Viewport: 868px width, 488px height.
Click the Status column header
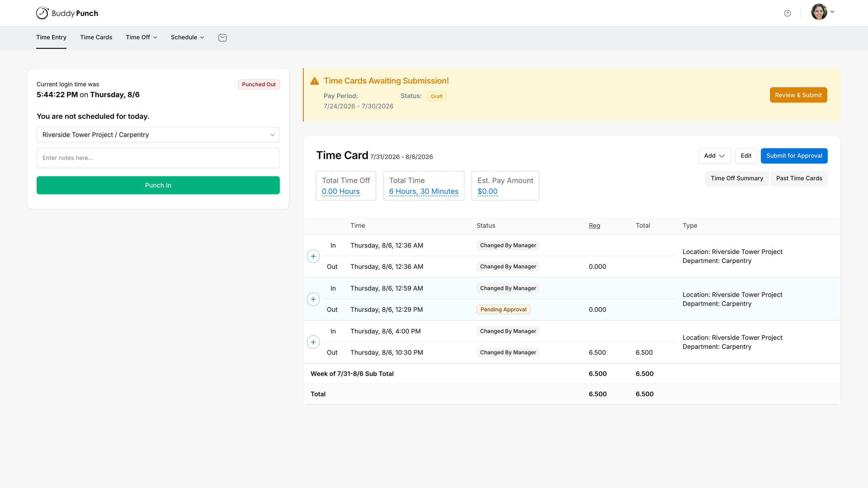[486, 226]
